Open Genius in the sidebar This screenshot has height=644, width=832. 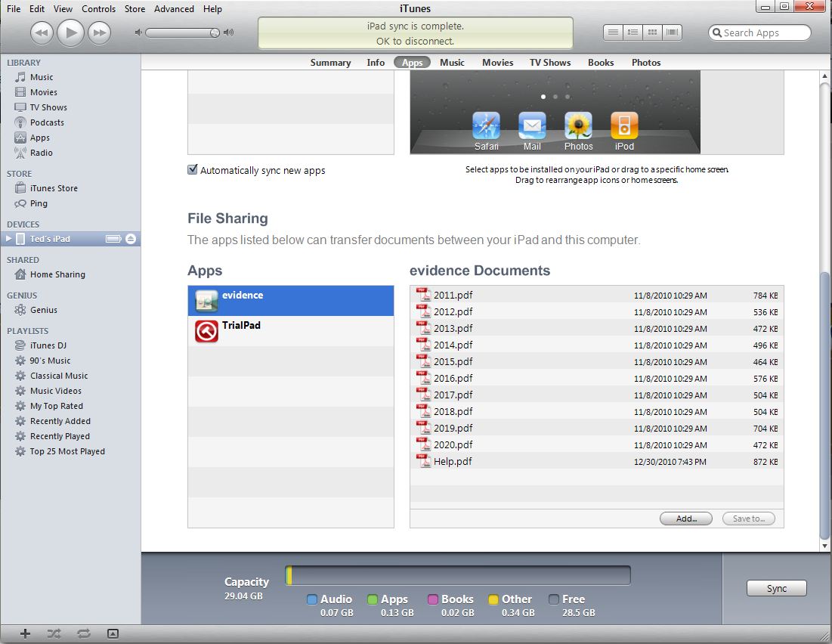(44, 310)
